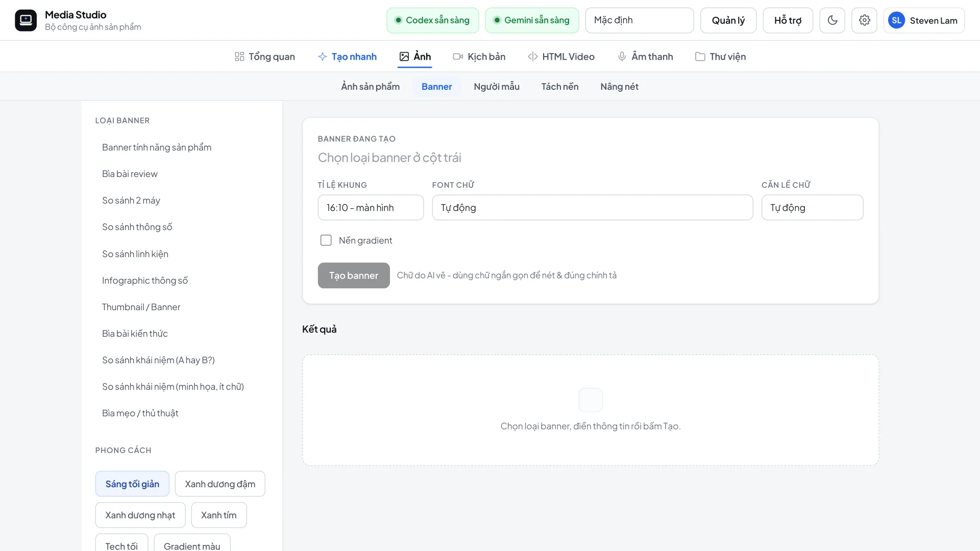Open the Quản lý button
Image resolution: width=980 pixels, height=551 pixels.
point(728,20)
